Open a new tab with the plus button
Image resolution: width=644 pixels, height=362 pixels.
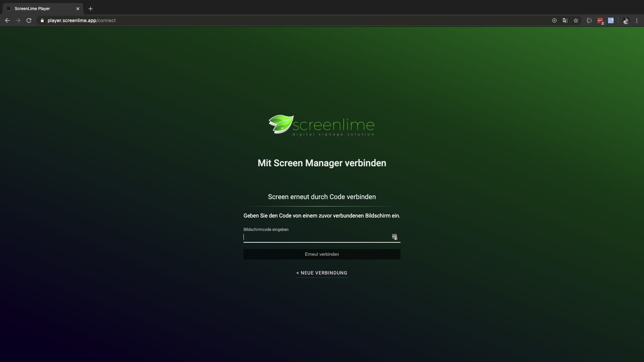[x=91, y=9]
